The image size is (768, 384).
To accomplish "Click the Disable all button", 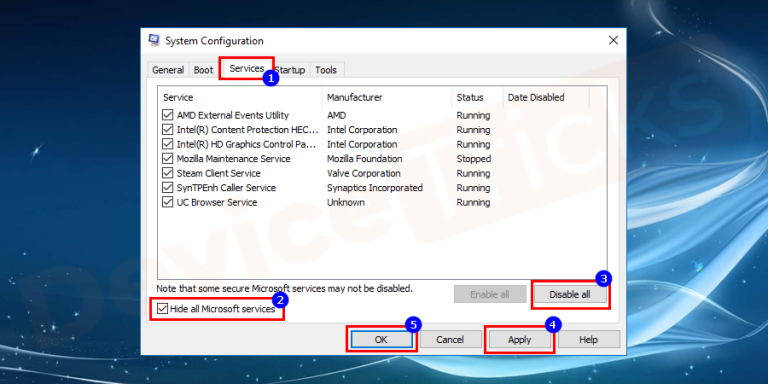I will click(570, 294).
